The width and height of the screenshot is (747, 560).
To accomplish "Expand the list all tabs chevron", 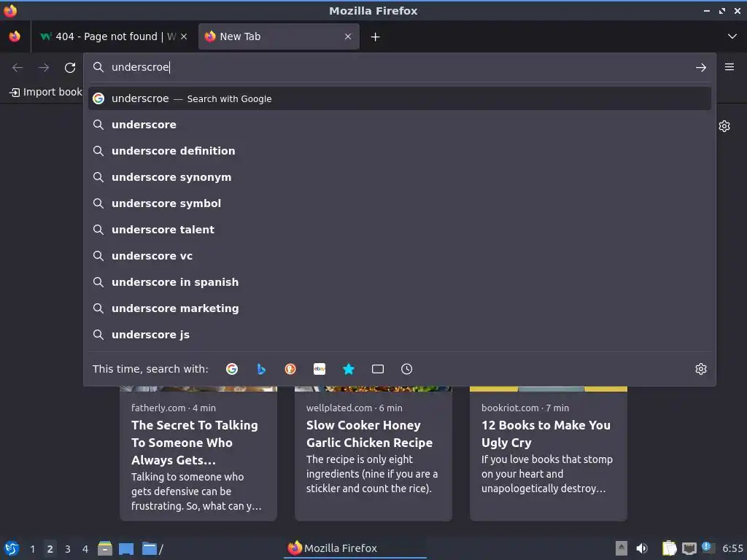I will tap(732, 36).
